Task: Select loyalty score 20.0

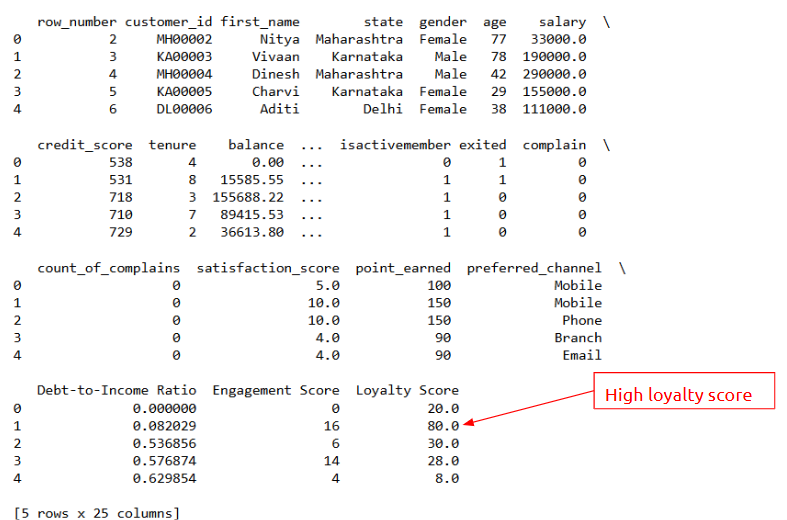Action: click(443, 409)
